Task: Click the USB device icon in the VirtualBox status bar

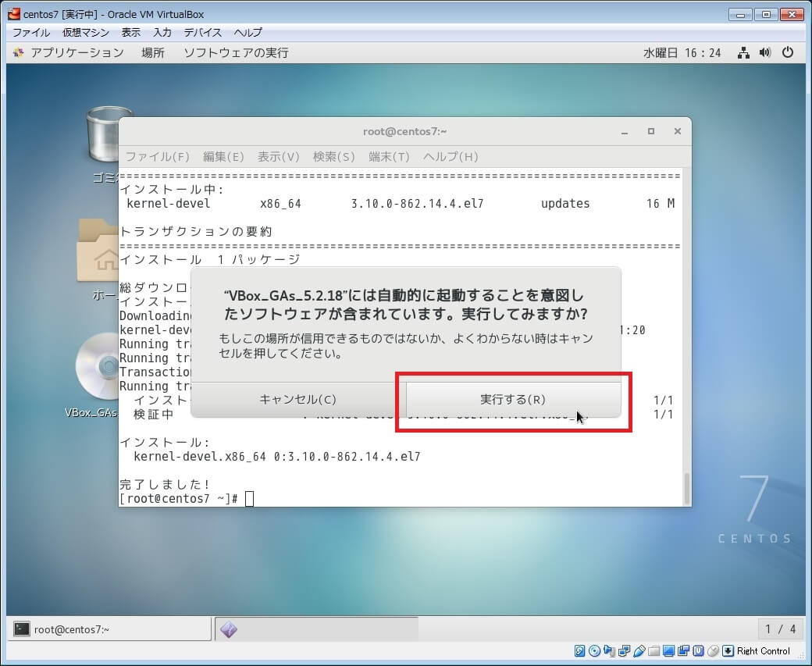Action: tap(639, 651)
